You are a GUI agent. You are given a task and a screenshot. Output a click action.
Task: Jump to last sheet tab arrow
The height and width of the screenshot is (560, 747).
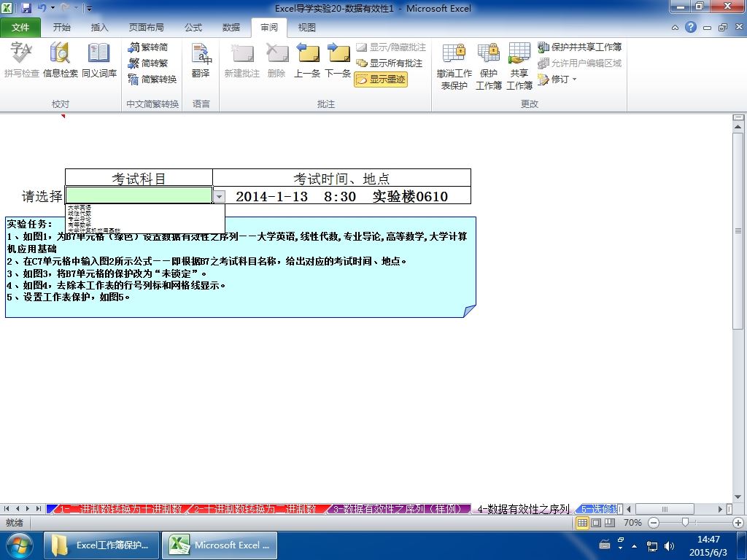38,508
